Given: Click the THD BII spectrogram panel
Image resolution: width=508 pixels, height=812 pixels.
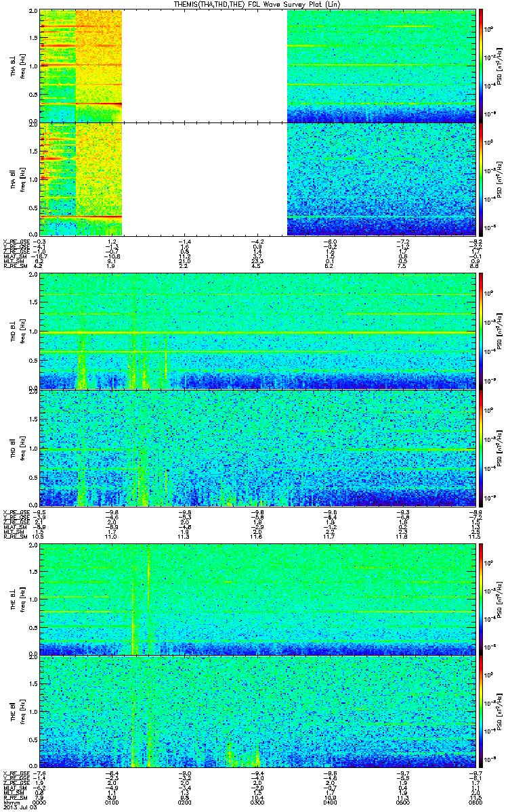Looking at the screenshot, I should (x=257, y=447).
